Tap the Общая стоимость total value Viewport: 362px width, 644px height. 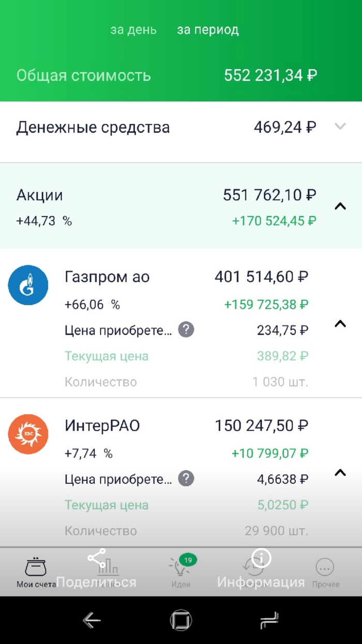point(270,76)
